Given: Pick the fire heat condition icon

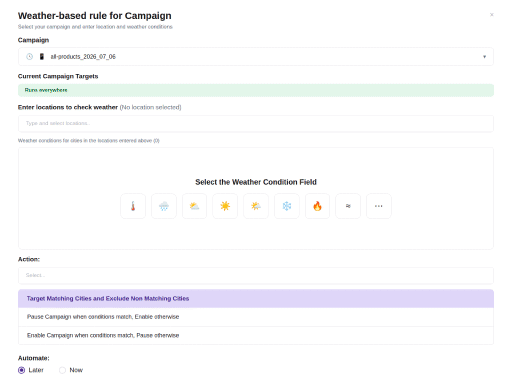Looking at the screenshot, I should tap(317, 206).
